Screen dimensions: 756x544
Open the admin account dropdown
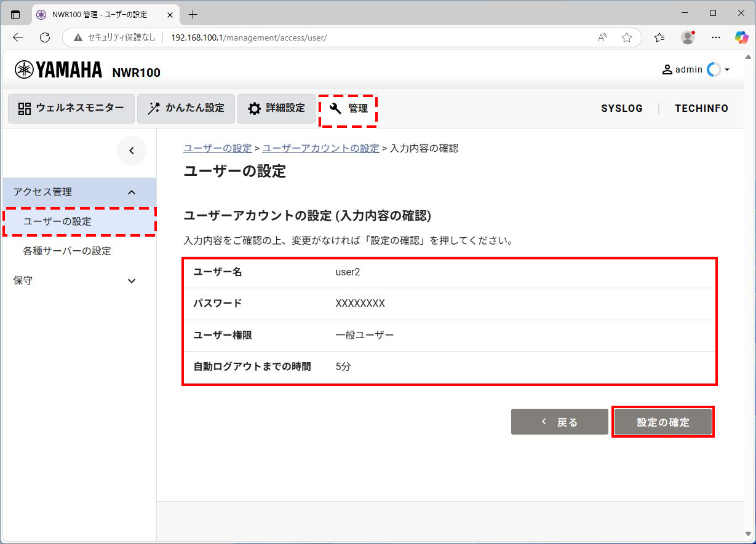727,69
